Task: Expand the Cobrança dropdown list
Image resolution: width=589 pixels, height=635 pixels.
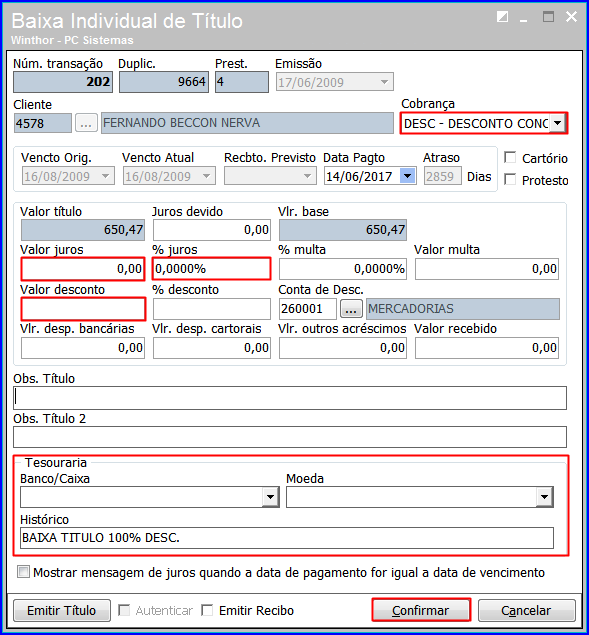Action: coord(557,123)
